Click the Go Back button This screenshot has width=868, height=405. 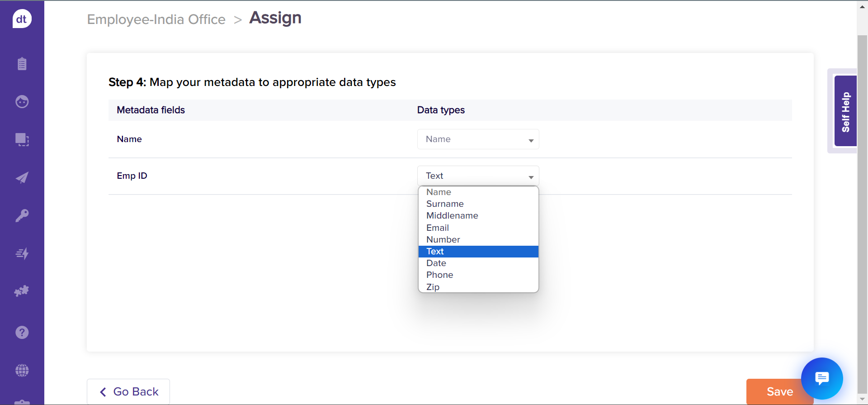[128, 391]
